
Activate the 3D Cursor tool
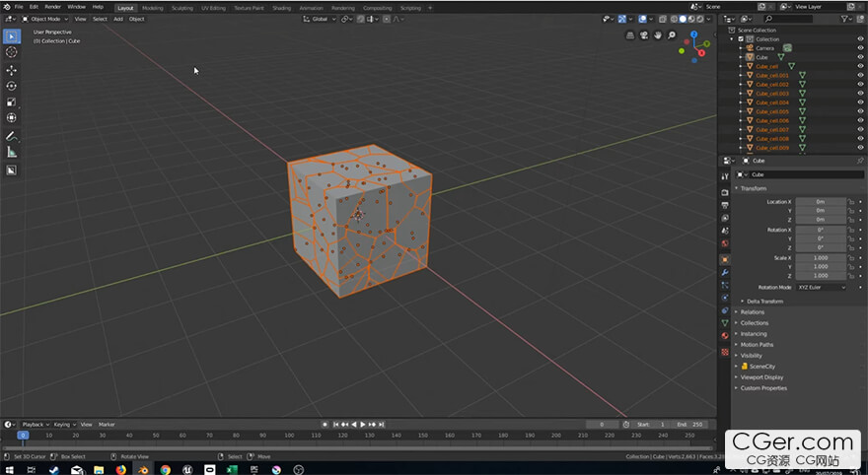click(12, 52)
